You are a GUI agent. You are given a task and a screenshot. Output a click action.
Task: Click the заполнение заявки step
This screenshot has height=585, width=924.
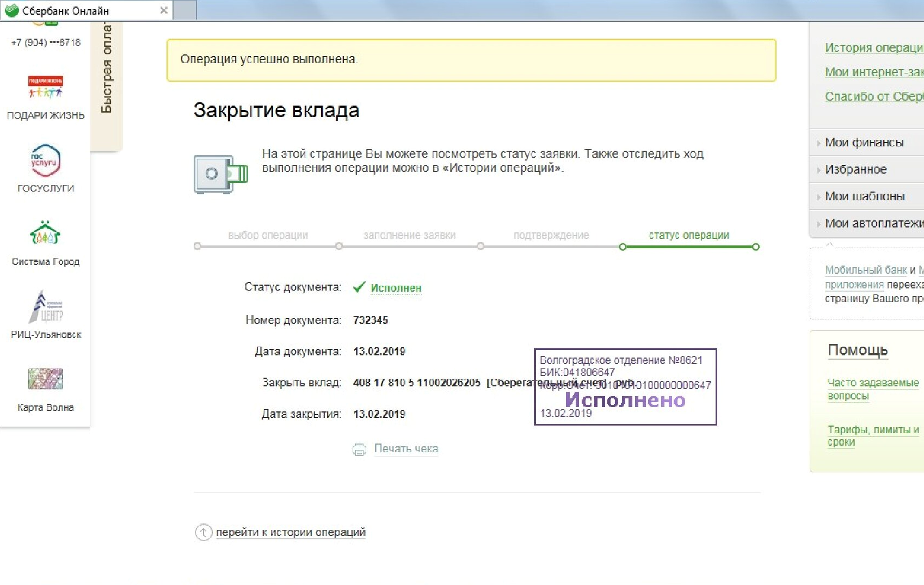pyautogui.click(x=409, y=235)
